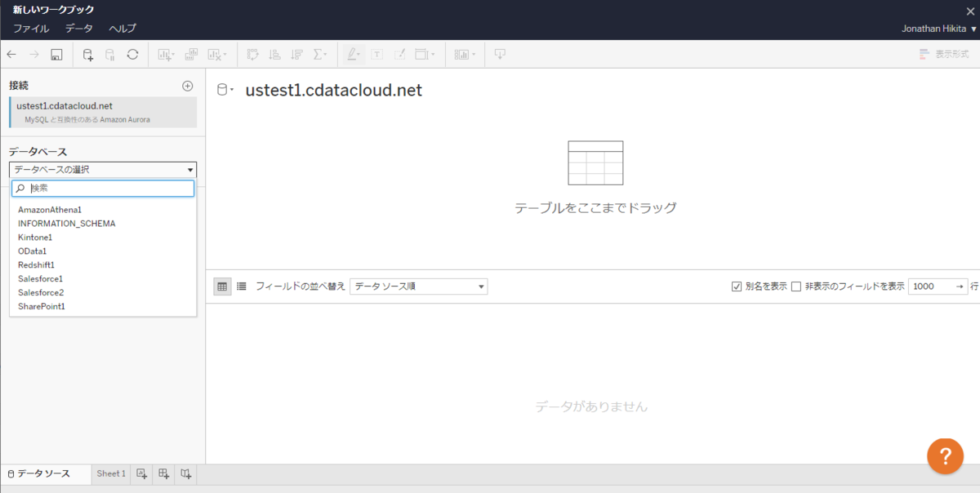Create a new dashboard from the bottom bar
Image resolution: width=980 pixels, height=493 pixels.
click(163, 473)
